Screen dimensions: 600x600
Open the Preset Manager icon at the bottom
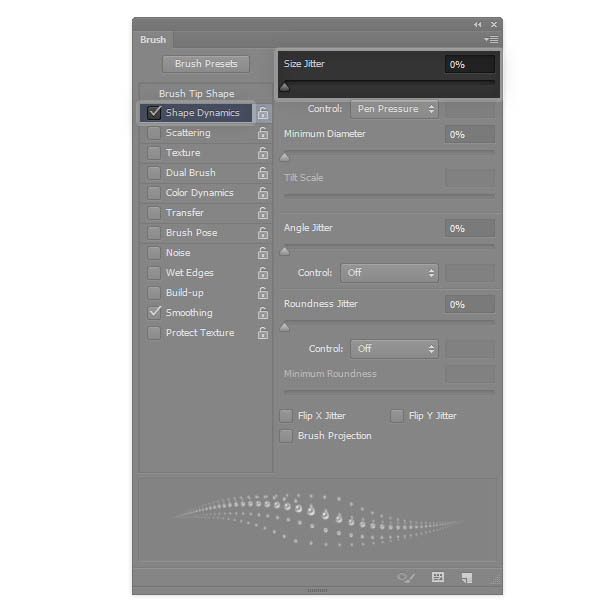(438, 578)
